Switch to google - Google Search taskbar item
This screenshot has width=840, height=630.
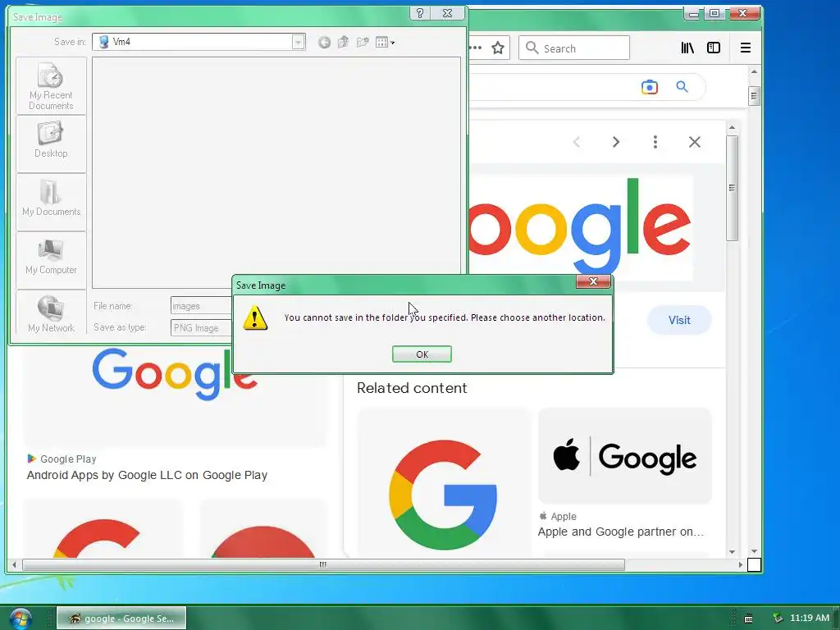coord(121,619)
